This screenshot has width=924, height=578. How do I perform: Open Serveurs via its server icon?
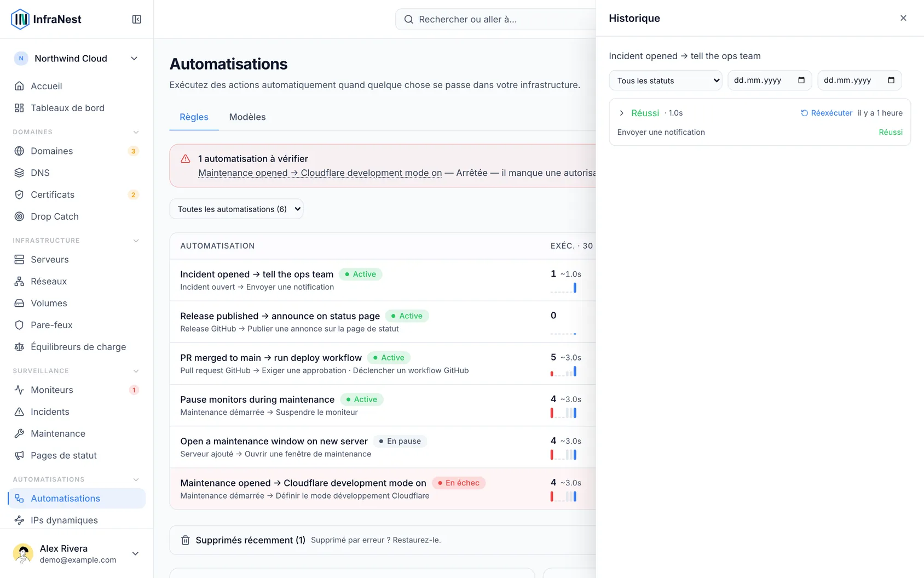pos(19,259)
